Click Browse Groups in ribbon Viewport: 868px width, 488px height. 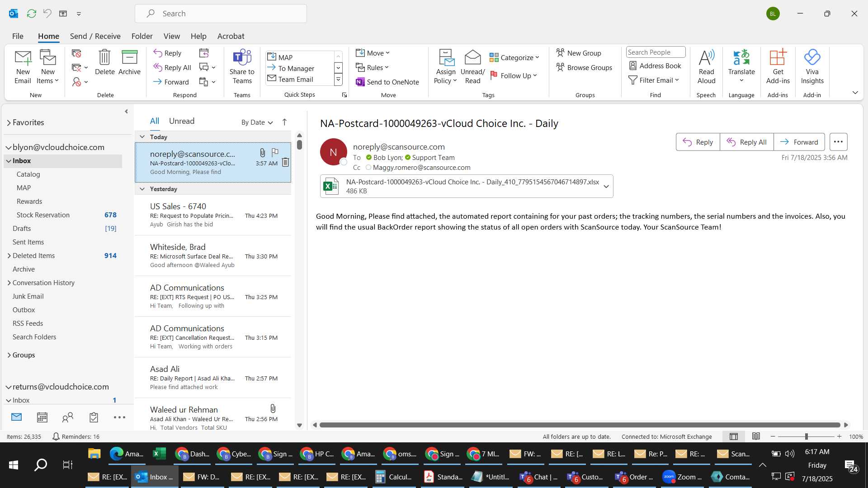pos(584,67)
